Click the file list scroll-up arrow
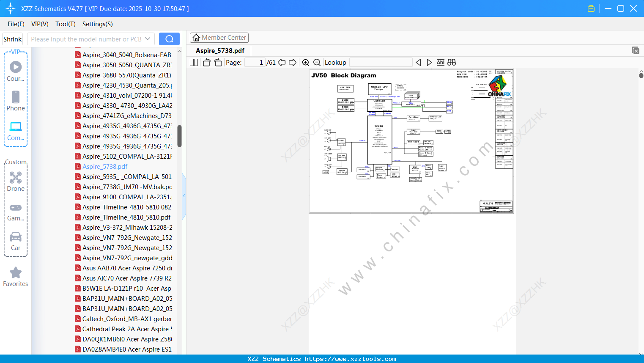 179,51
